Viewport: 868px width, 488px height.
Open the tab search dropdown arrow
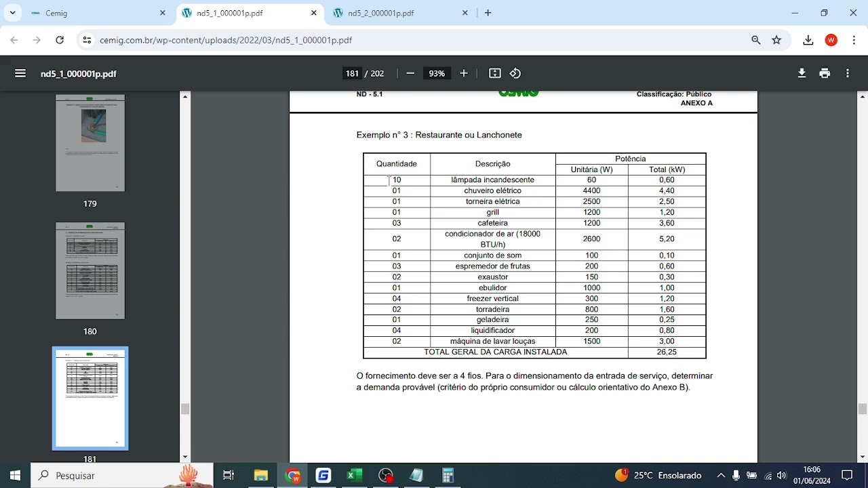12,13
